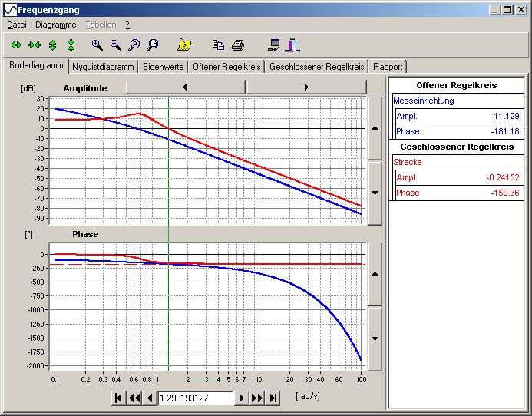
Task: Click the Strecke label
Action: pyautogui.click(x=407, y=162)
